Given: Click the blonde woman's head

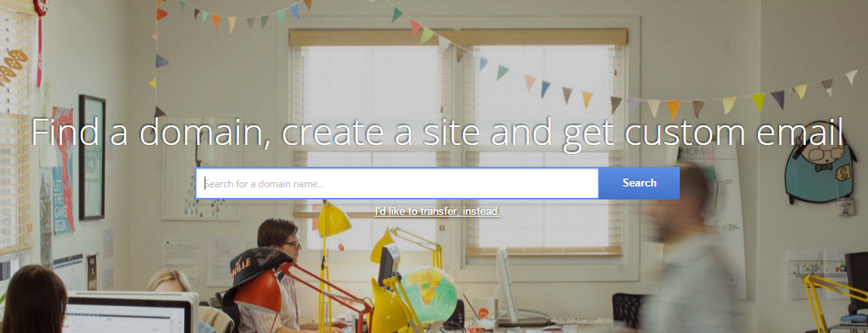Looking at the screenshot, I should pyautogui.click(x=170, y=281).
